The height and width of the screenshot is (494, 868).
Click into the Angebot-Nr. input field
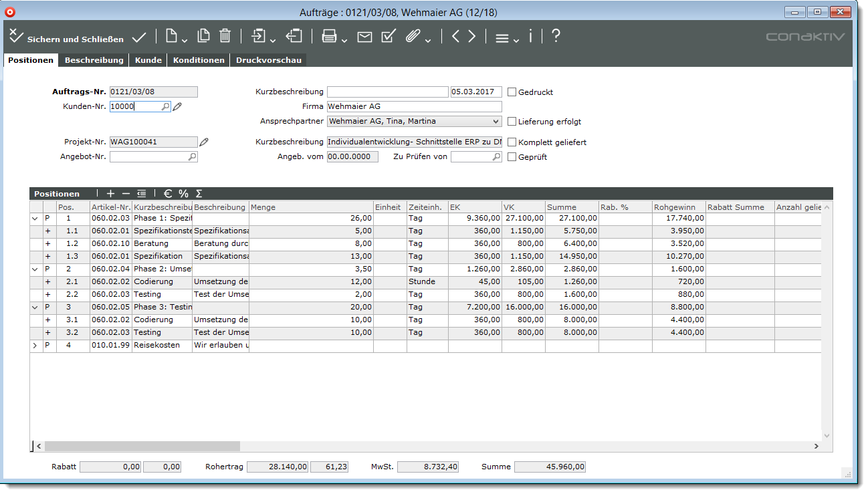tap(148, 157)
